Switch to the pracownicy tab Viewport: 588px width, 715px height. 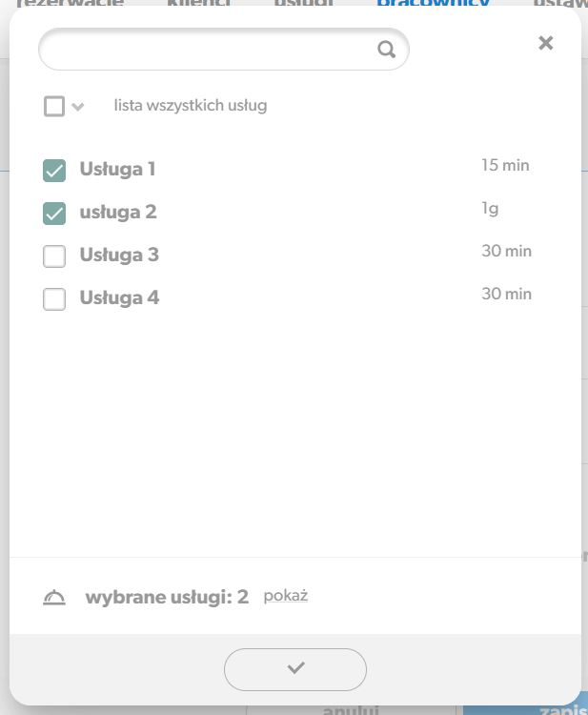coord(433,3)
